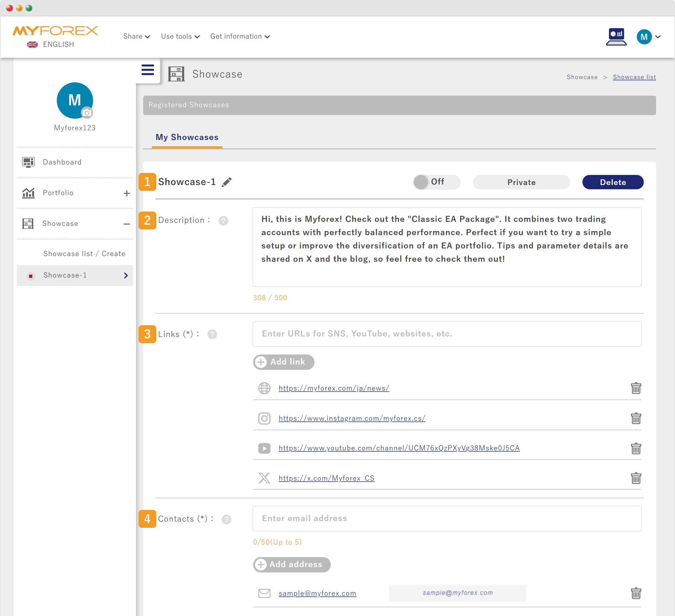Switch the Private visibility setting
Viewport: 675px width, 616px height.
coord(521,182)
